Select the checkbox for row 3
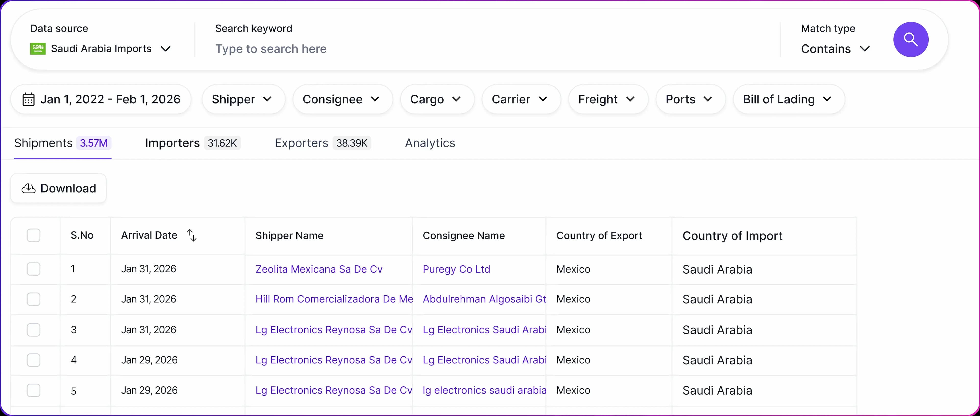 pyautogui.click(x=33, y=329)
